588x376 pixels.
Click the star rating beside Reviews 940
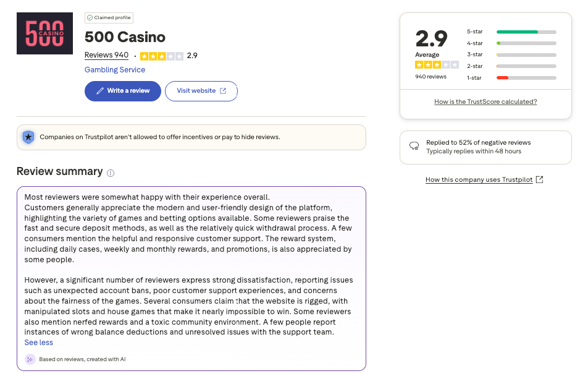(x=162, y=56)
